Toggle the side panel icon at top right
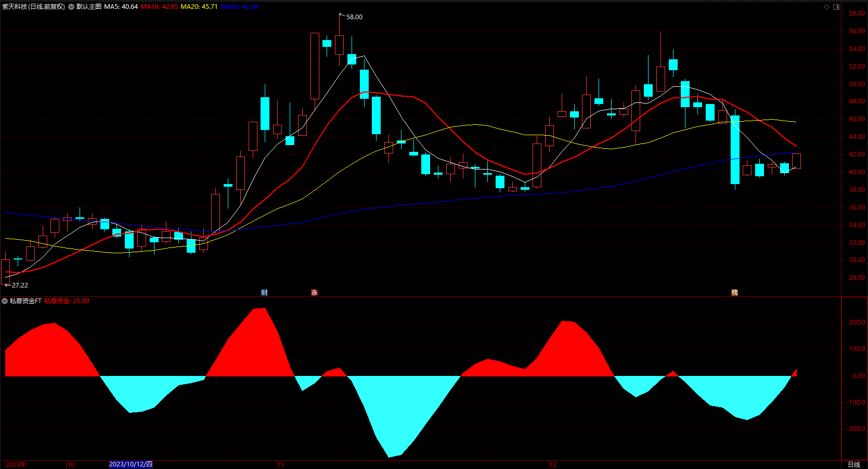 click(x=836, y=7)
